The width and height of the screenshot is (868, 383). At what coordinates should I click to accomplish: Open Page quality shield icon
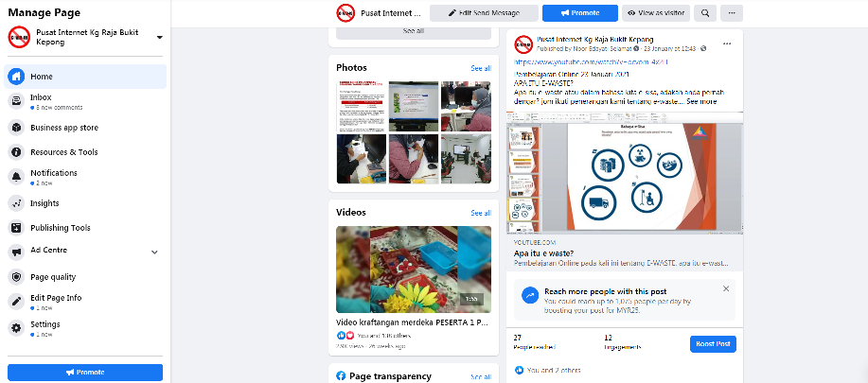pyautogui.click(x=17, y=277)
